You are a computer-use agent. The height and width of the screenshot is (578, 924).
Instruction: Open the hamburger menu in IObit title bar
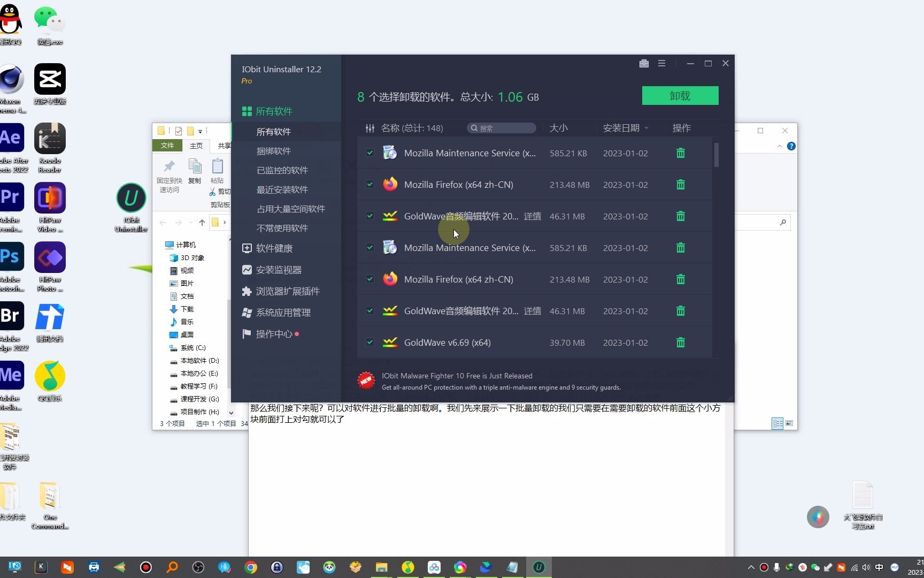tap(661, 63)
